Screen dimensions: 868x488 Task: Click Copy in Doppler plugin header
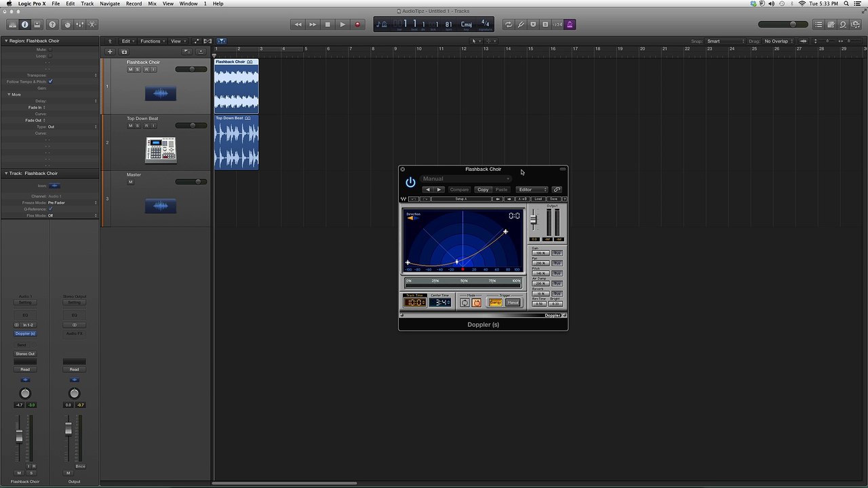pyautogui.click(x=483, y=190)
